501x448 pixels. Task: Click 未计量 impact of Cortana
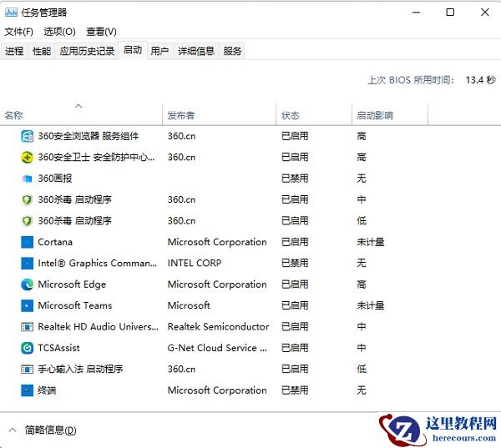pyautogui.click(x=371, y=242)
